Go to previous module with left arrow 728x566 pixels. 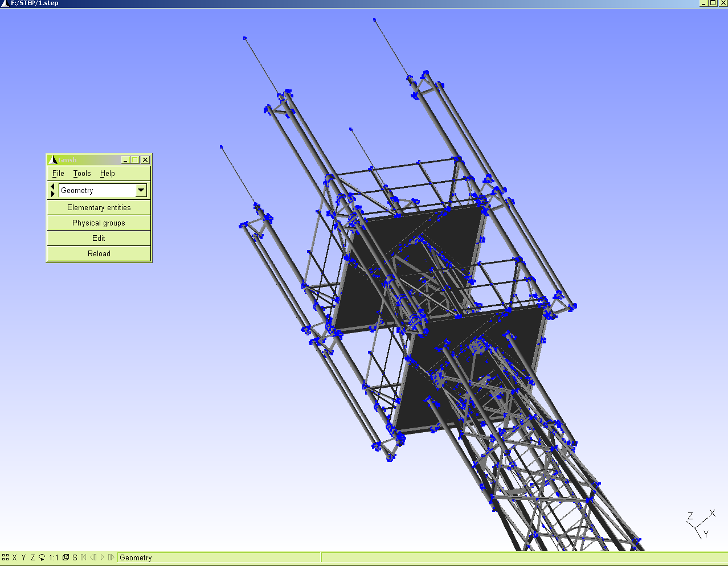(x=53, y=186)
